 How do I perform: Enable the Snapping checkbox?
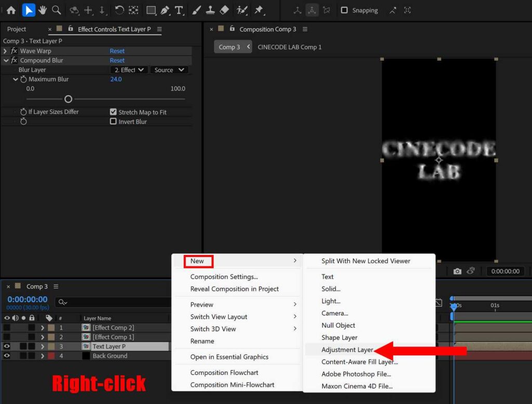point(344,10)
